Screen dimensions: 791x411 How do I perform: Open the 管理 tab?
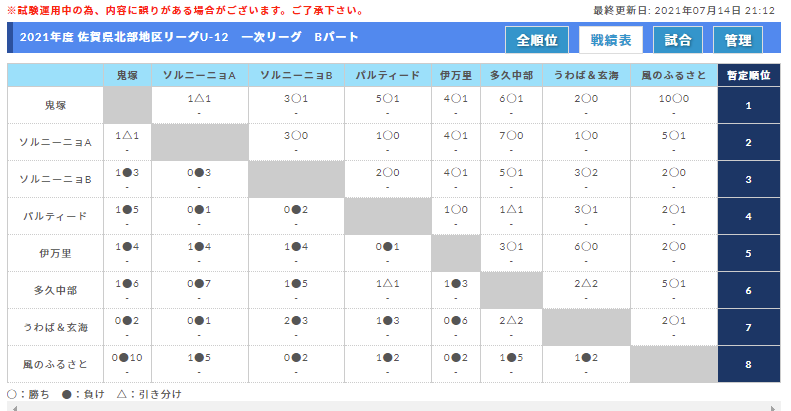click(x=738, y=39)
